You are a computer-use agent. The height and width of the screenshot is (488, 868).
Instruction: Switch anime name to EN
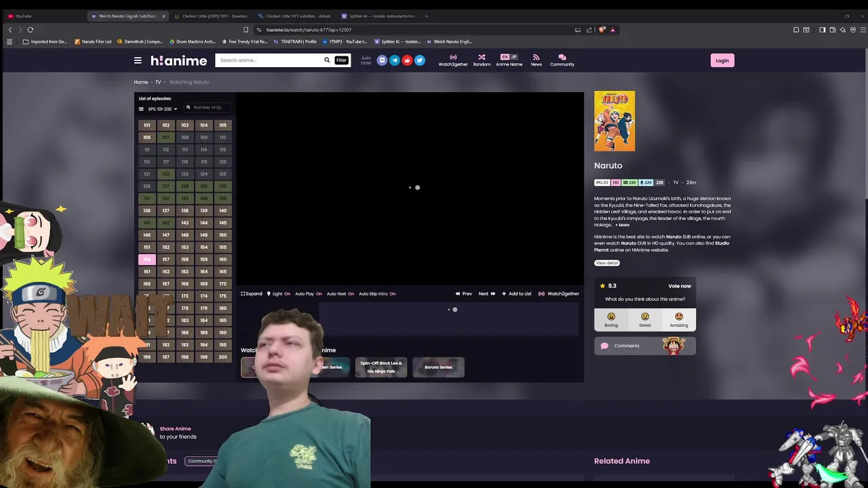(x=505, y=57)
